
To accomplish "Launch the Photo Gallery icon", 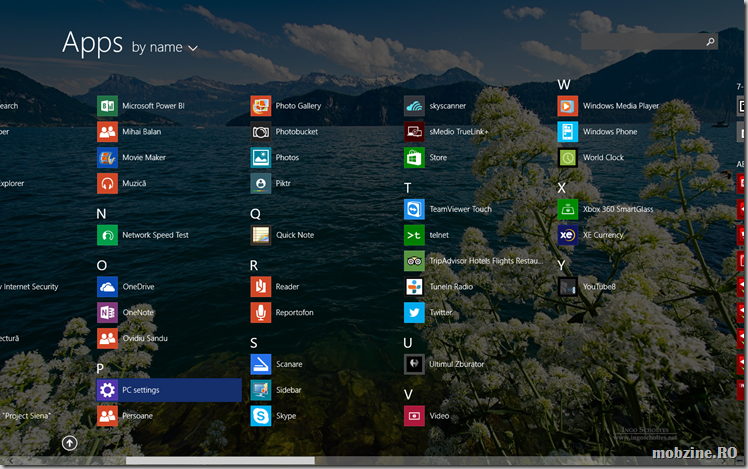I will click(x=261, y=106).
